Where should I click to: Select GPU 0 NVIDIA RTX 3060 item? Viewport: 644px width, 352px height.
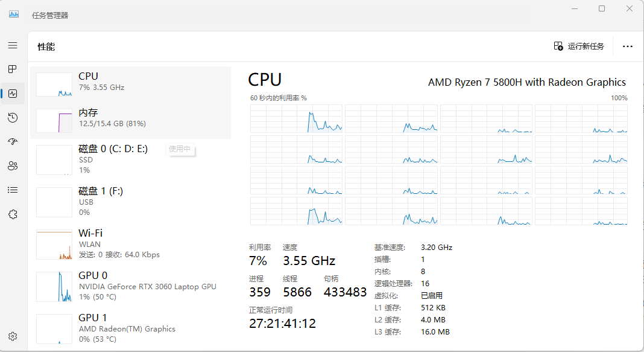click(130, 286)
